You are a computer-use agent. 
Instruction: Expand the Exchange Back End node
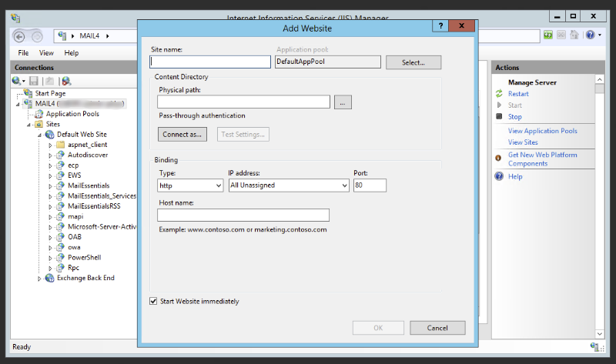click(x=40, y=279)
